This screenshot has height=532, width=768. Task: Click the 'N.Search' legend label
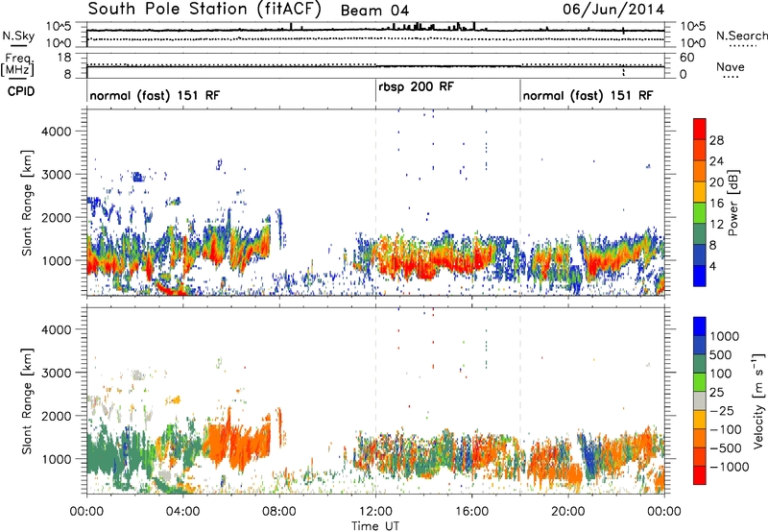(741, 36)
